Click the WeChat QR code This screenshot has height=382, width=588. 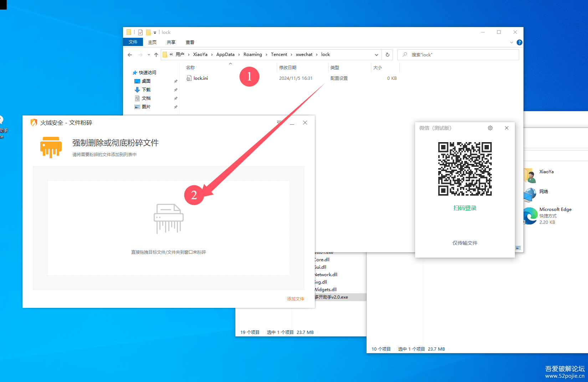pos(465,169)
